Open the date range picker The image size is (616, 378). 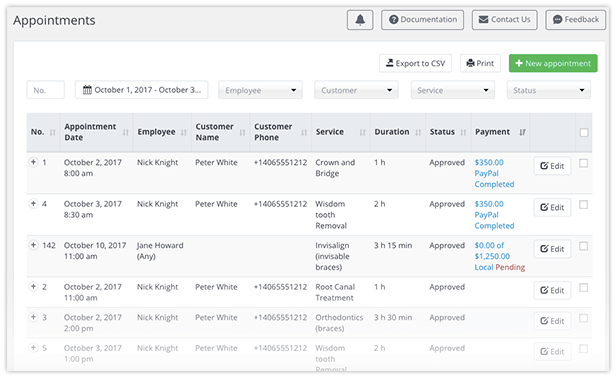point(141,90)
